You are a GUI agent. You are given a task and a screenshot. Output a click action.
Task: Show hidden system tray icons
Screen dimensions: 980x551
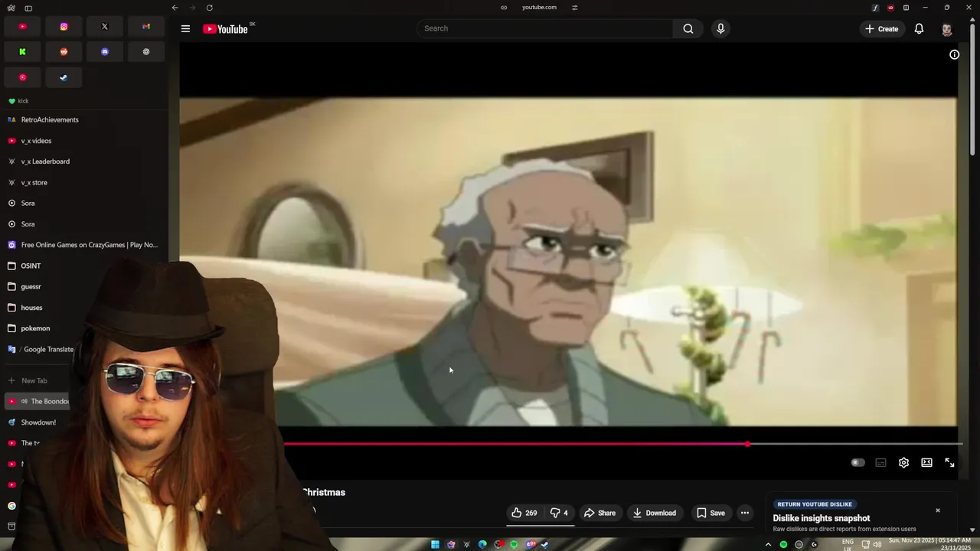point(768,544)
